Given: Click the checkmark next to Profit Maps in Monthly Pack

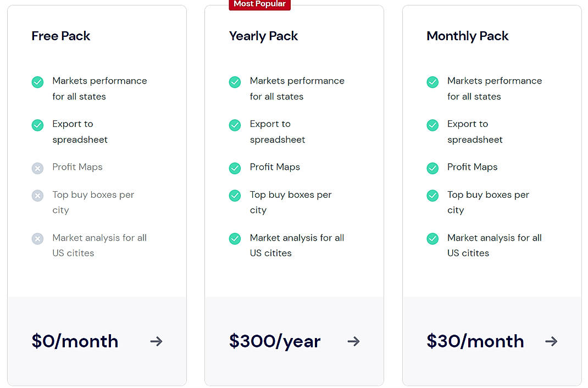Looking at the screenshot, I should pos(432,168).
